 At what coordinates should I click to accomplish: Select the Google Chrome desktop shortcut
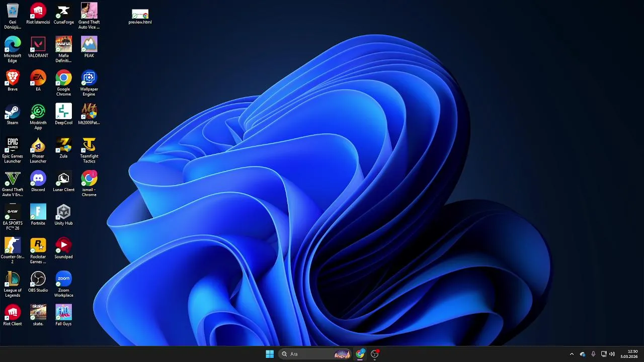63,83
